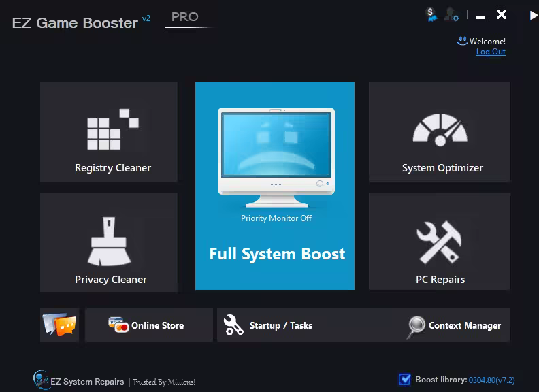Click the Log Out link
The image size is (539, 392).
(x=491, y=52)
